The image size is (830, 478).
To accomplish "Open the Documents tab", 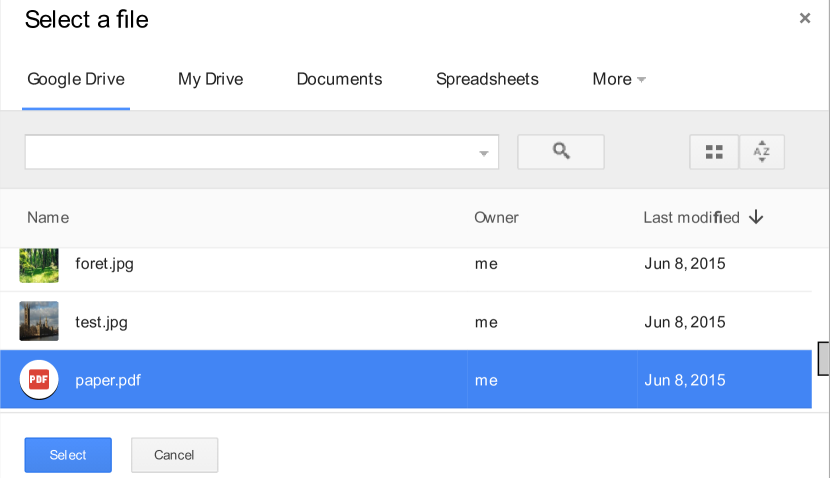I will pos(339,79).
